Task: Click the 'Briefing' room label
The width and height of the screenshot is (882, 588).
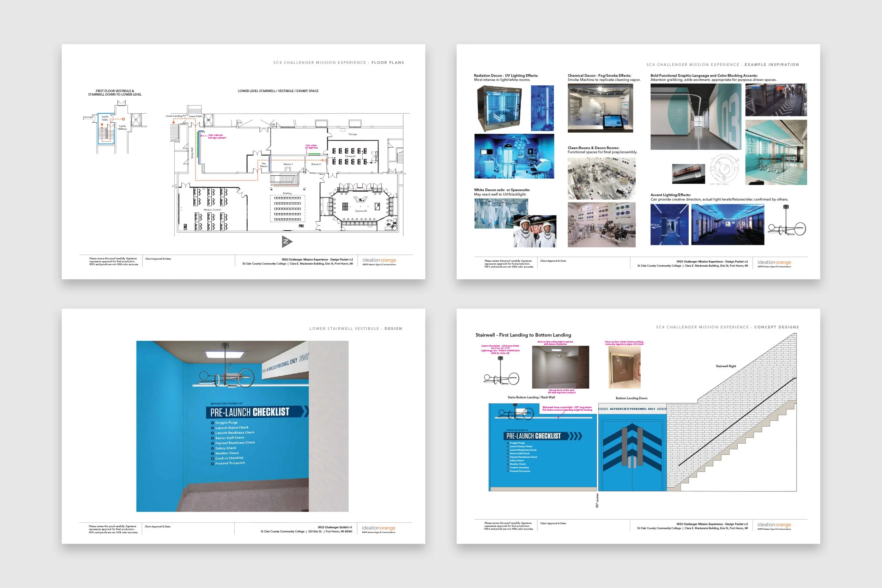Action: click(x=287, y=193)
